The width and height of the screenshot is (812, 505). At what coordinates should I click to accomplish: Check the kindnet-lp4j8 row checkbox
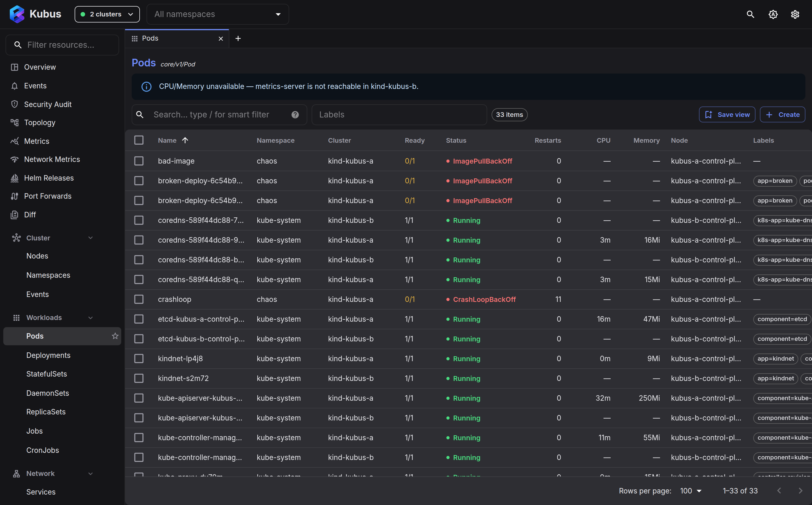click(139, 358)
